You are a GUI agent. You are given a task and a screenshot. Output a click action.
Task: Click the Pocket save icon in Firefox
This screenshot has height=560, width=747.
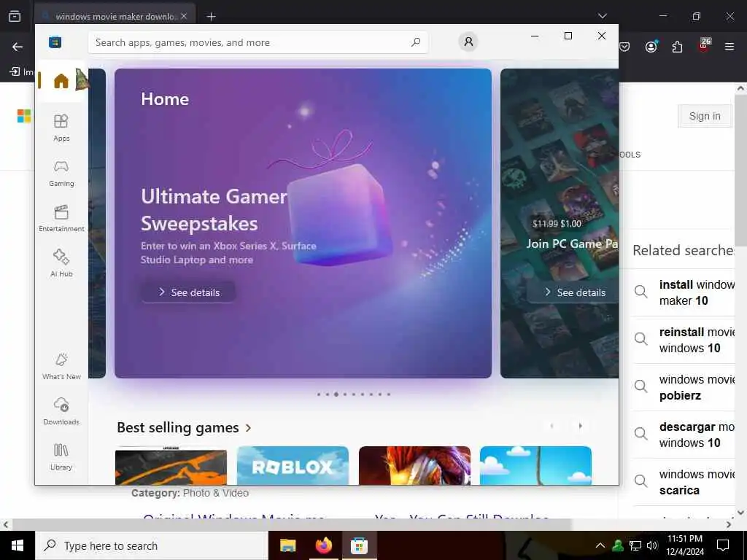(x=624, y=47)
